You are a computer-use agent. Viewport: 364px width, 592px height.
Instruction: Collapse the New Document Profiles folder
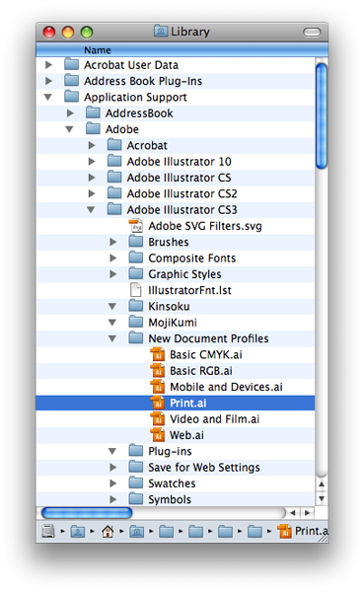112,338
